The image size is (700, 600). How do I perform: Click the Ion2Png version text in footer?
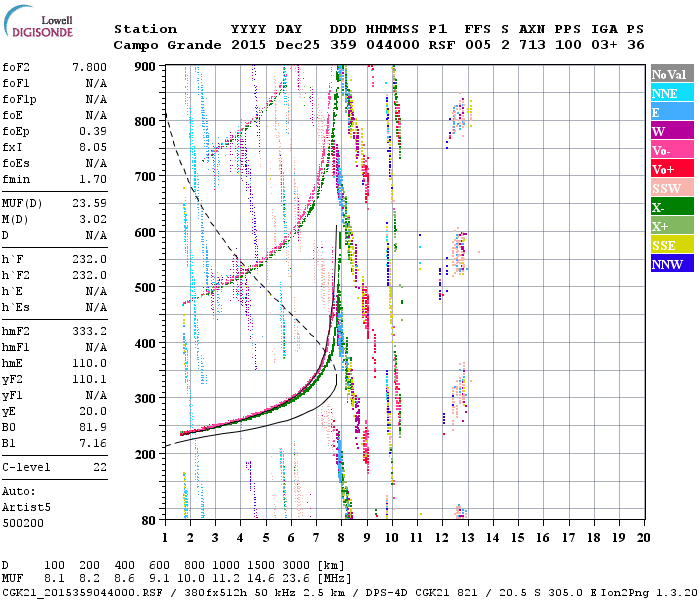[650, 592]
